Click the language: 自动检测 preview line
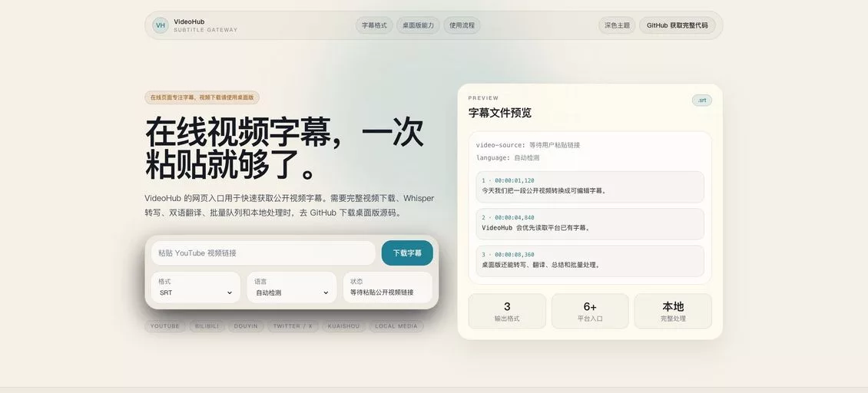 tap(508, 158)
